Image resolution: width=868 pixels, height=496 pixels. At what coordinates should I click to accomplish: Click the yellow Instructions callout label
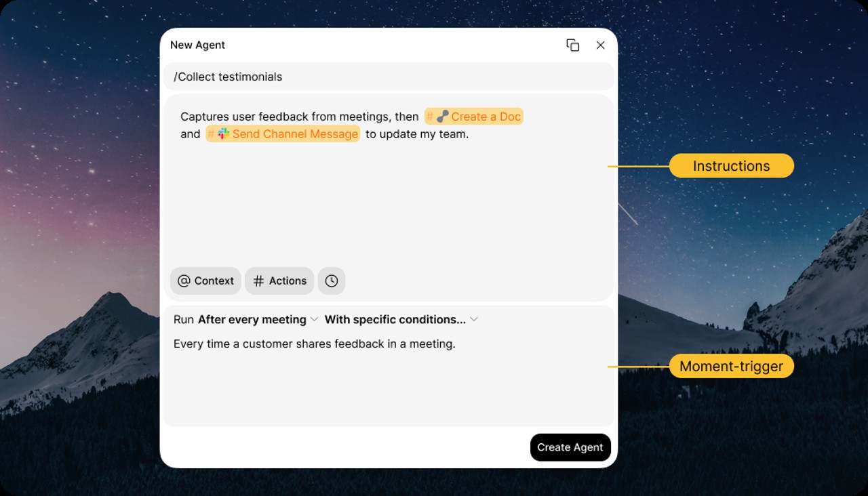coord(731,166)
